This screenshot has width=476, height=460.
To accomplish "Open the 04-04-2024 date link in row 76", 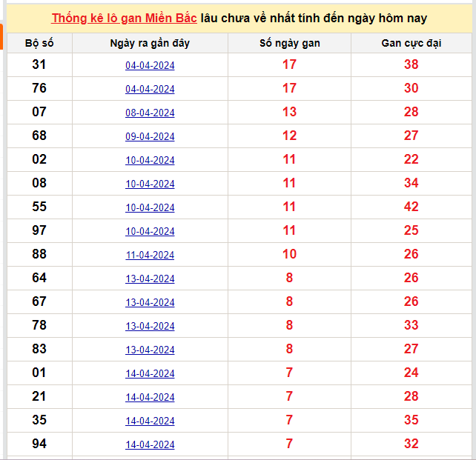I will click(150, 89).
